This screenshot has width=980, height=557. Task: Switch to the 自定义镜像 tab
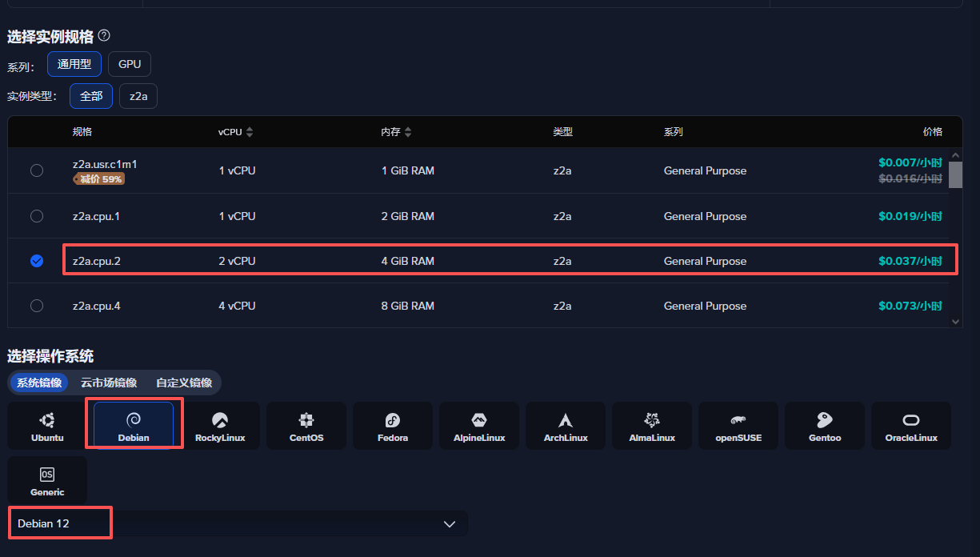tap(184, 383)
